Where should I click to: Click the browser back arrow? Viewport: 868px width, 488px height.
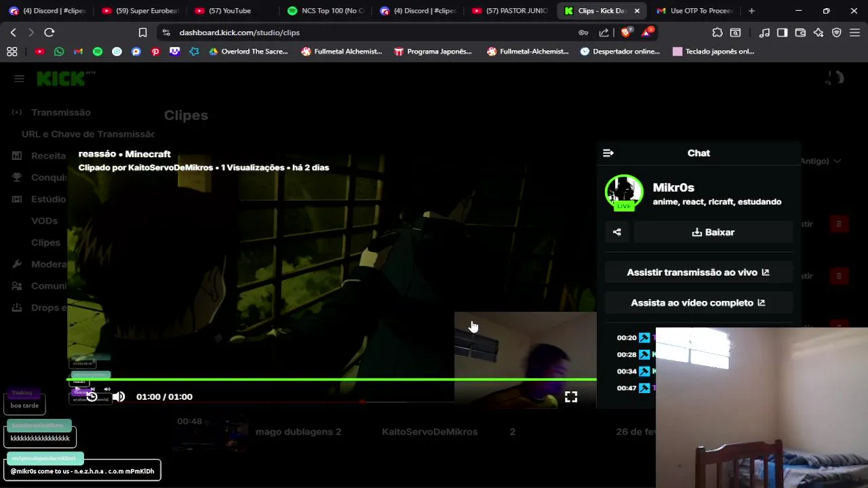click(x=13, y=33)
